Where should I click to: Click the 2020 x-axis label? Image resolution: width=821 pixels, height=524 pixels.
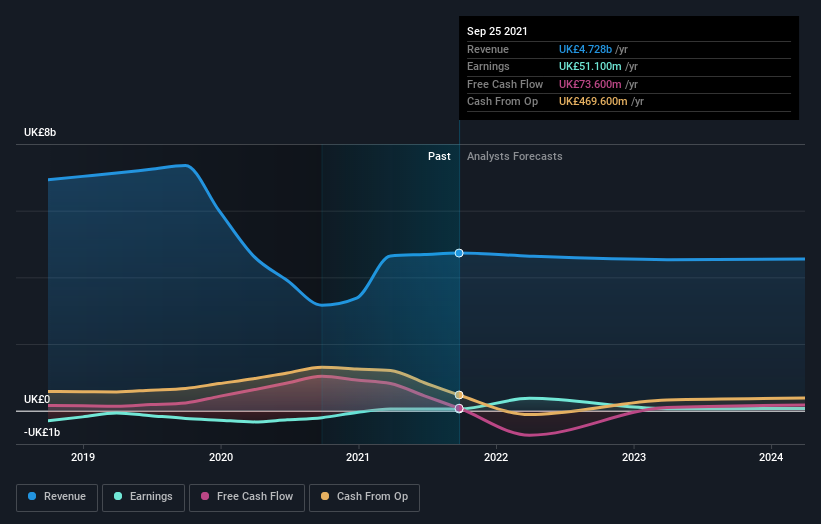click(221, 458)
